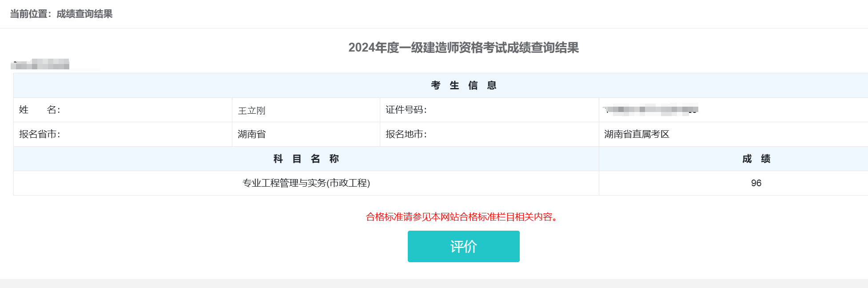Select the 湖南省 province value
Image resolution: width=868 pixels, height=288 pixels.
pyautogui.click(x=251, y=134)
